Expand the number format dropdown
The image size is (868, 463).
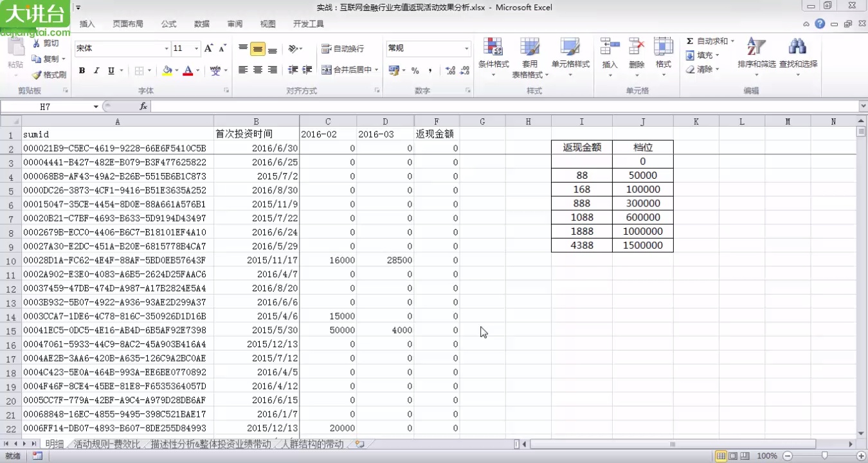(x=467, y=49)
